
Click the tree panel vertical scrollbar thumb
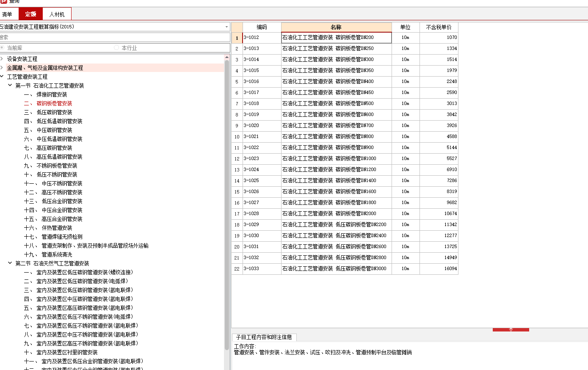(227, 205)
